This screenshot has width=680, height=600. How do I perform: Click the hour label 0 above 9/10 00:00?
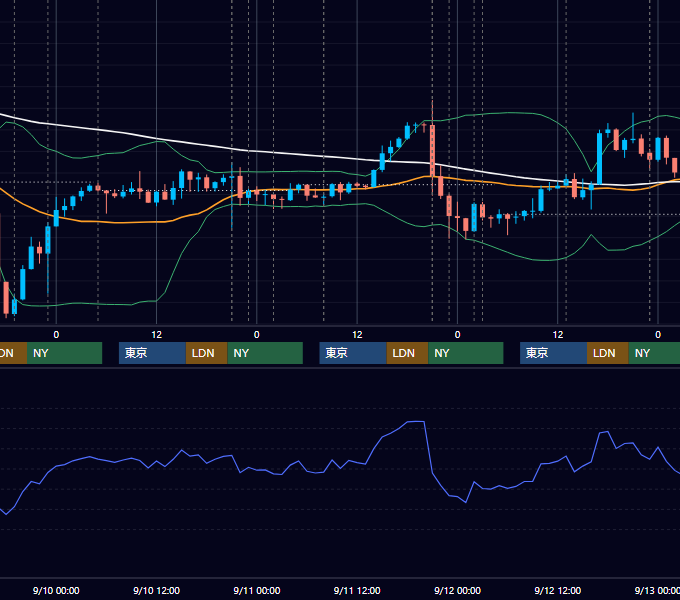pos(56,335)
